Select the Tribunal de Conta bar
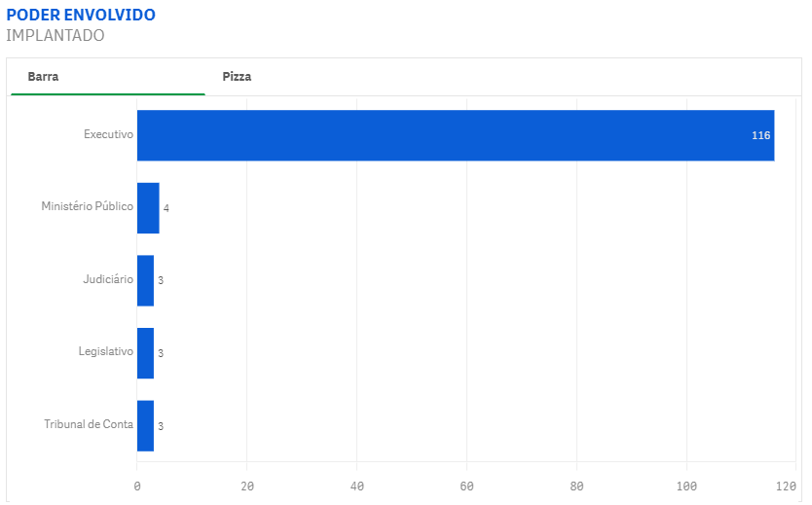Screen dimensions: 812x505 (145, 426)
